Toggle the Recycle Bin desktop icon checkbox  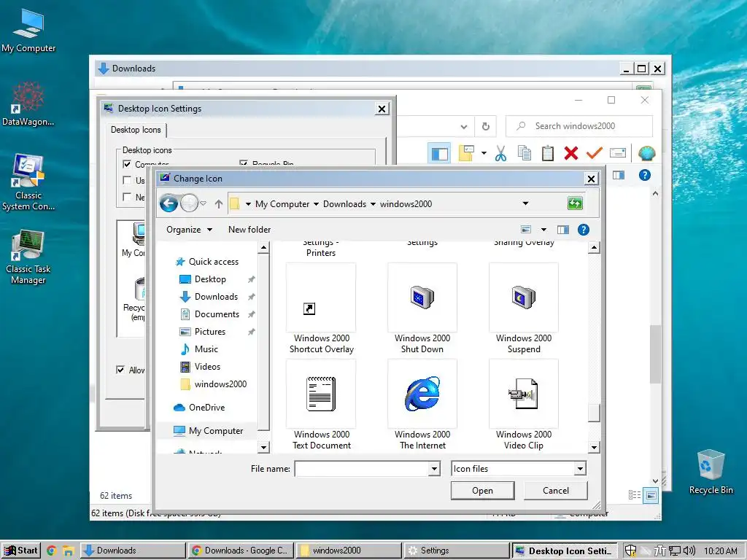(244, 163)
